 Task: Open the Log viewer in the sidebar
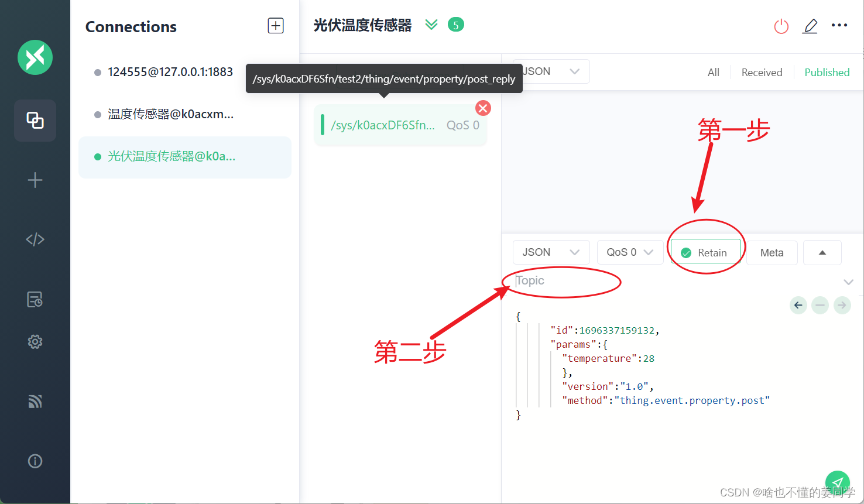(x=35, y=299)
